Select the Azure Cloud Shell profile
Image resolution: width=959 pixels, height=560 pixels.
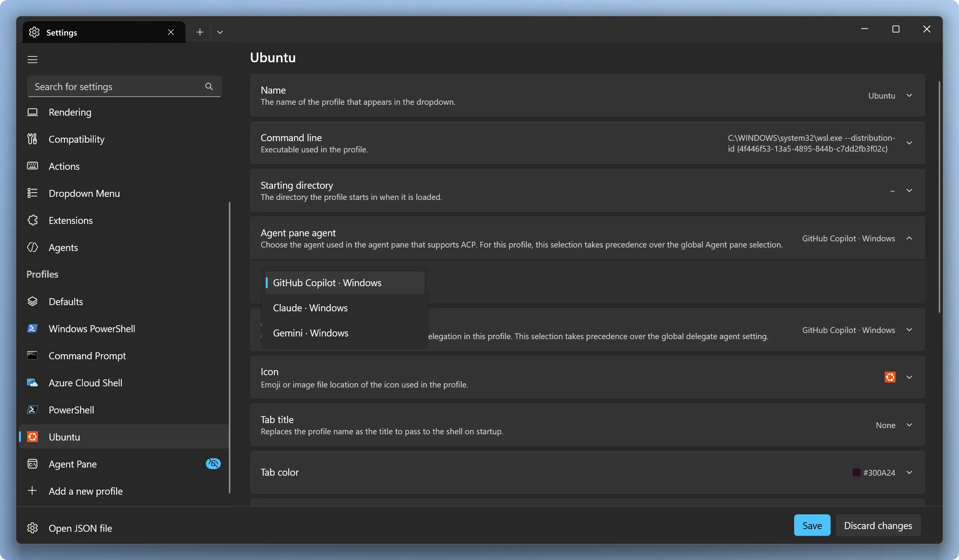tap(124, 383)
